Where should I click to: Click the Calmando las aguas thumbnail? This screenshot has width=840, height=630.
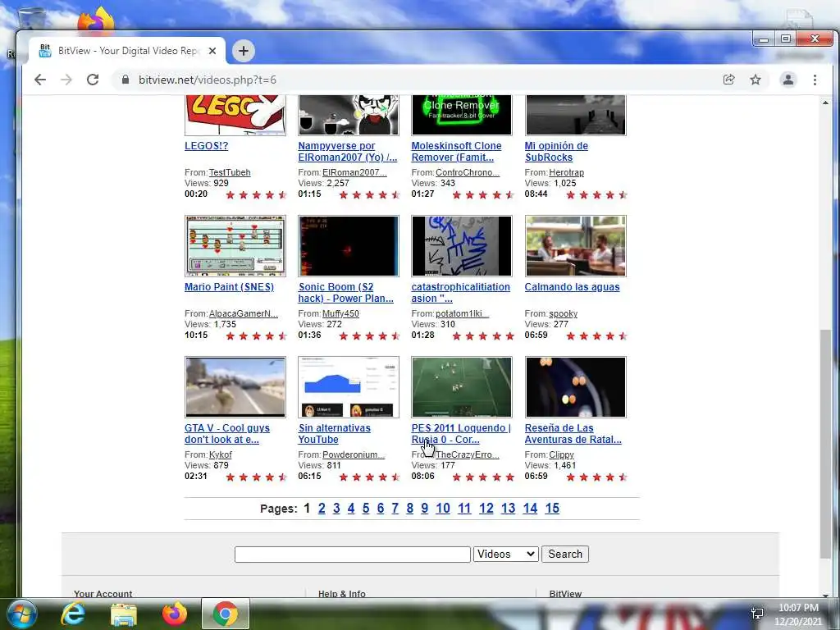click(x=575, y=246)
